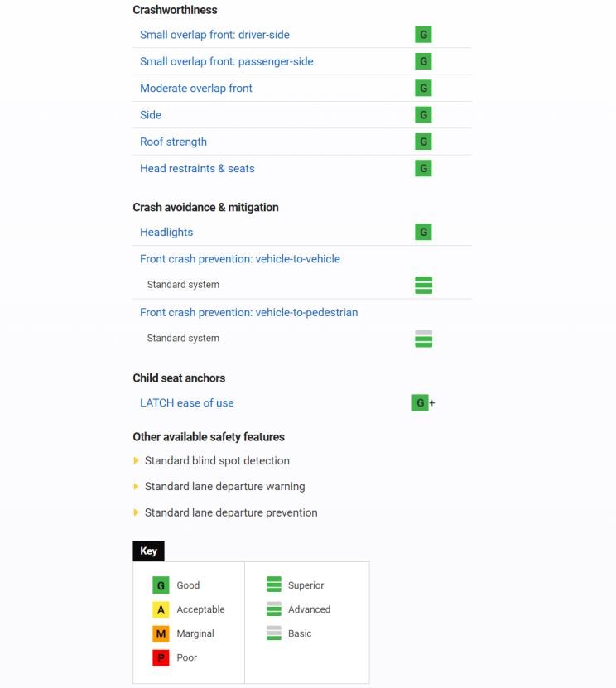Click the yellow Acceptable swatch in the Key
Viewport: 616px width, 688px height.
pyautogui.click(x=161, y=609)
